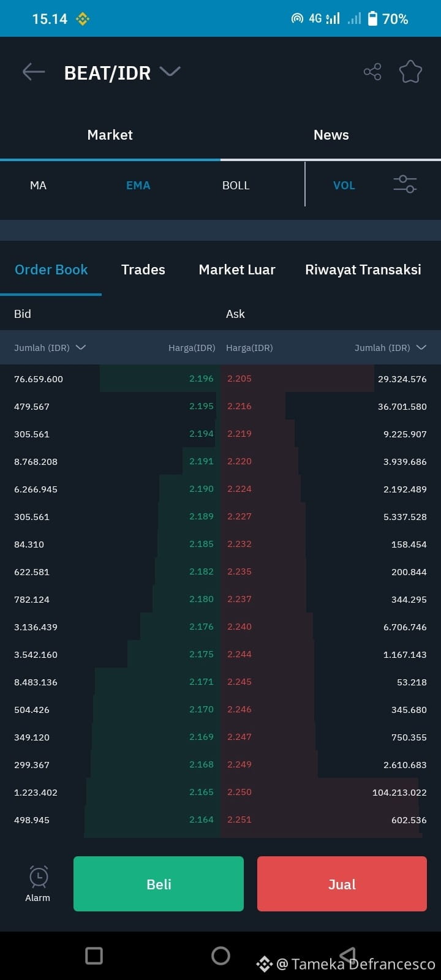The width and height of the screenshot is (441, 980).
Task: Tap the back arrow icon
Action: (x=34, y=72)
